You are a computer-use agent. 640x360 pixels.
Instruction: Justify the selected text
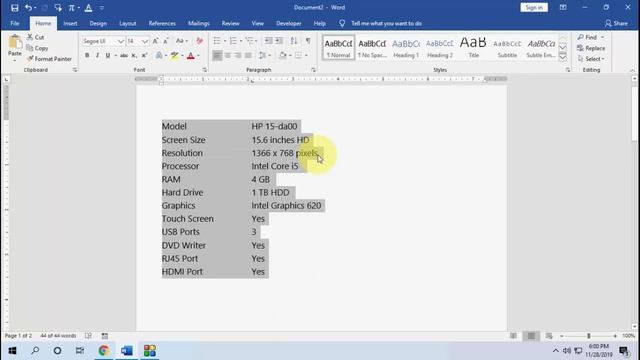point(248,56)
